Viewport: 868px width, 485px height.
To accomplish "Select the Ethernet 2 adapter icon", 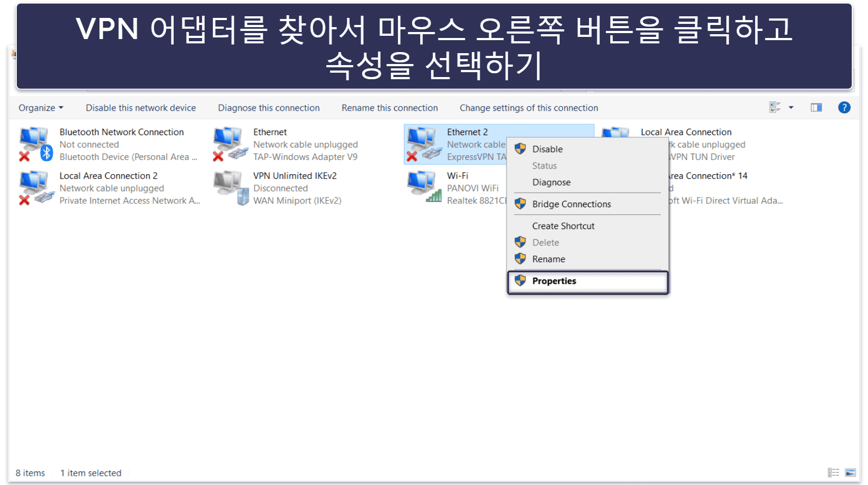I will [x=423, y=144].
